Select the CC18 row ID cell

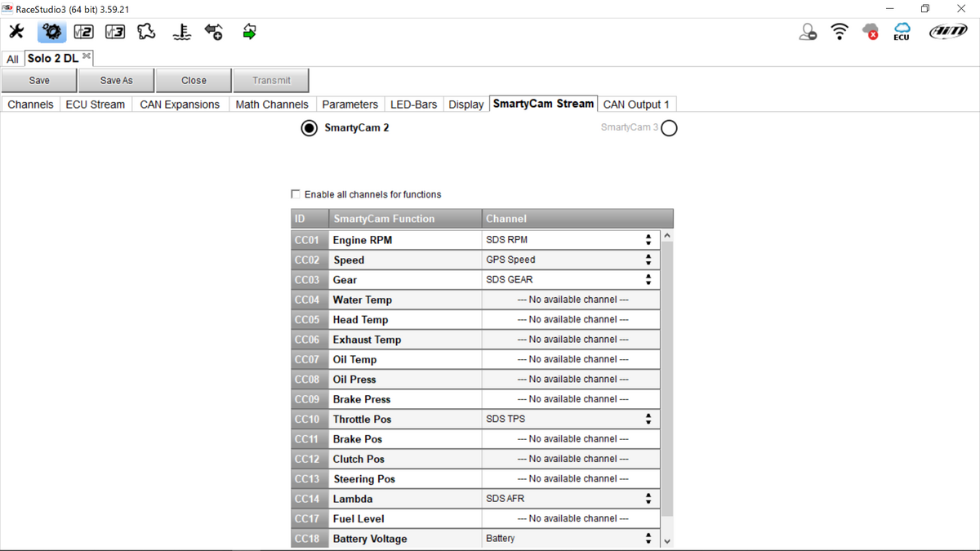(310, 538)
